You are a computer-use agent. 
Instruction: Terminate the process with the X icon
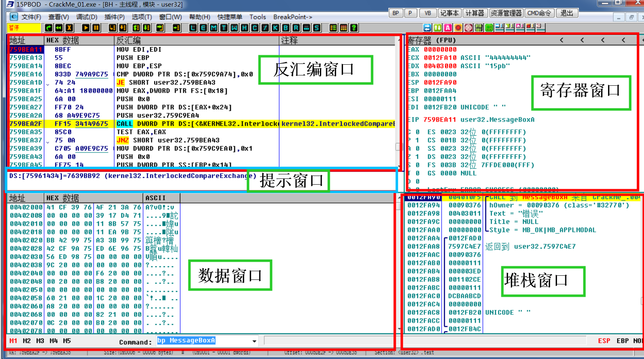[x=68, y=28]
